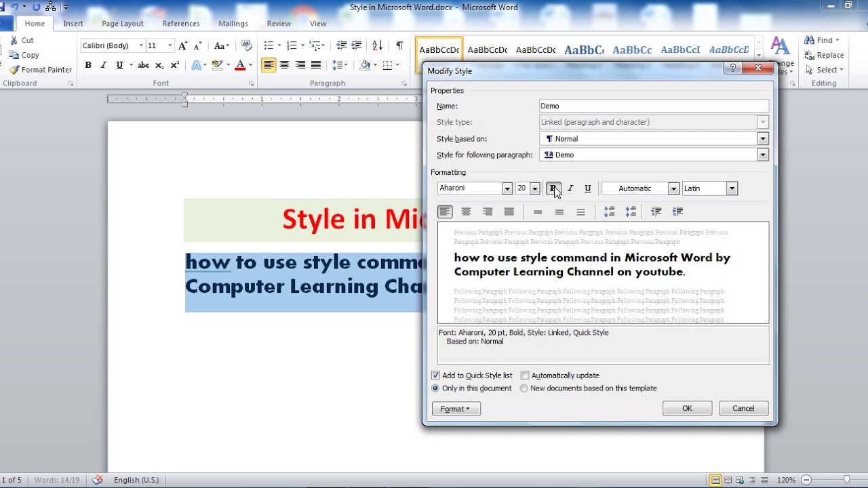Toggle Underline in Modify Style dialog
The height and width of the screenshot is (488, 868).
[x=588, y=188]
